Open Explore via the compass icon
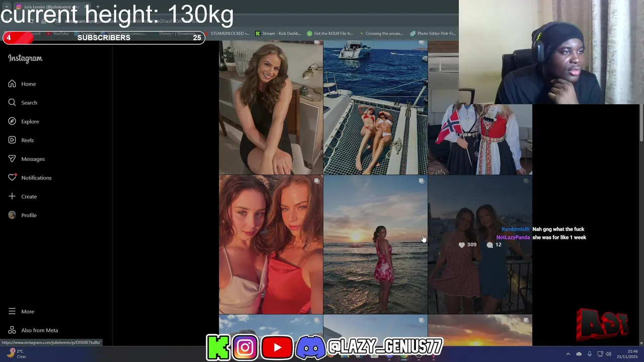This screenshot has width=644, height=362. pos(12,121)
